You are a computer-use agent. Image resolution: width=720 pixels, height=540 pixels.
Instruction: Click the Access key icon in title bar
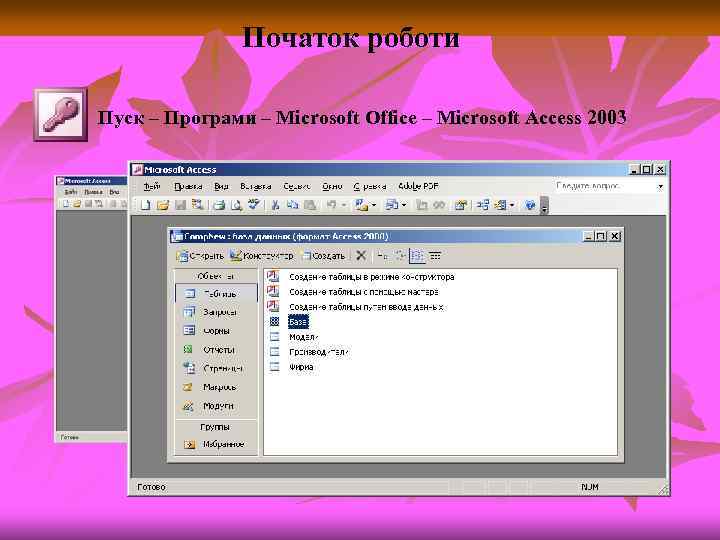coord(137,169)
